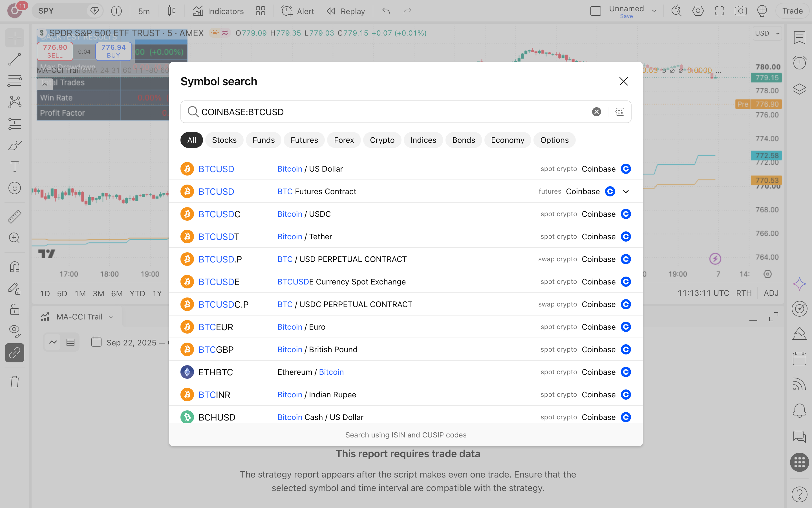Expand the BTC Futures Contract row chevron

(x=626, y=192)
